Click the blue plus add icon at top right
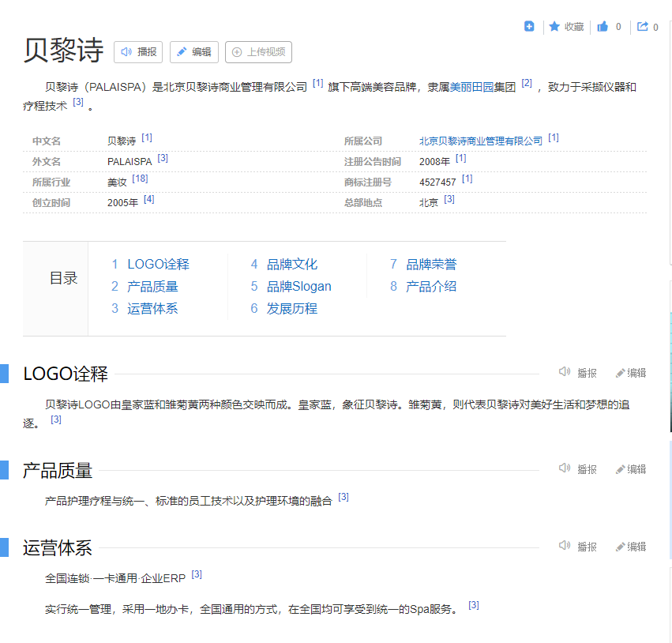 click(529, 27)
